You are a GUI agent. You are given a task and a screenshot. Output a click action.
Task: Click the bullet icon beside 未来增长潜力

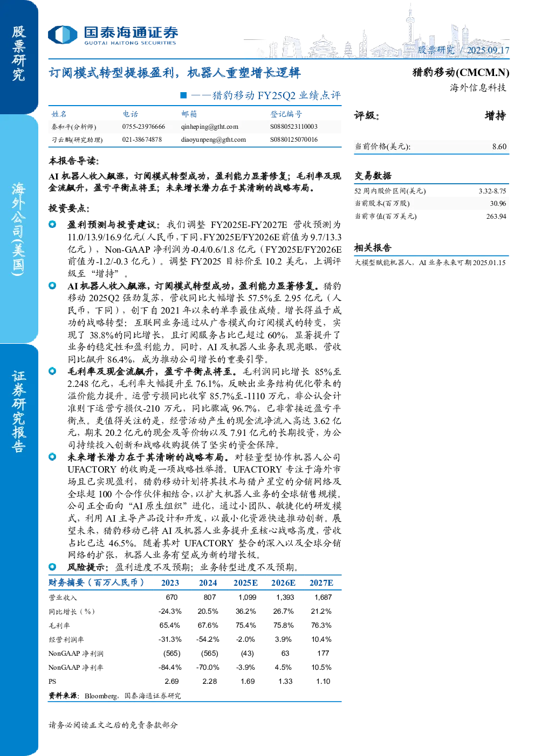pos(52,456)
